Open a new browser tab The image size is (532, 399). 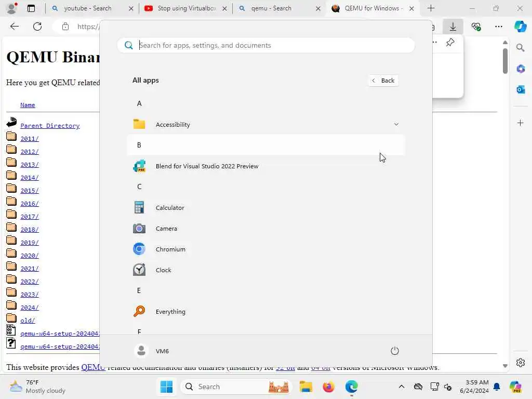point(431,8)
